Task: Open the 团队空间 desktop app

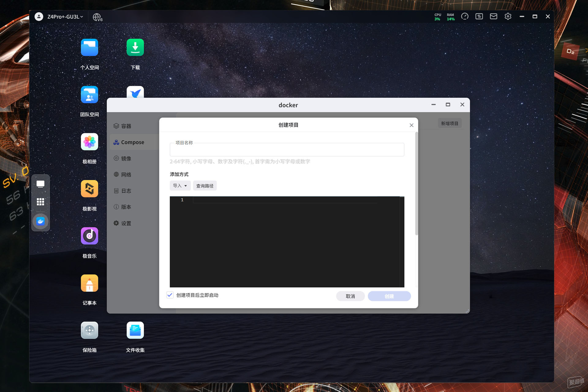Action: coord(89,95)
